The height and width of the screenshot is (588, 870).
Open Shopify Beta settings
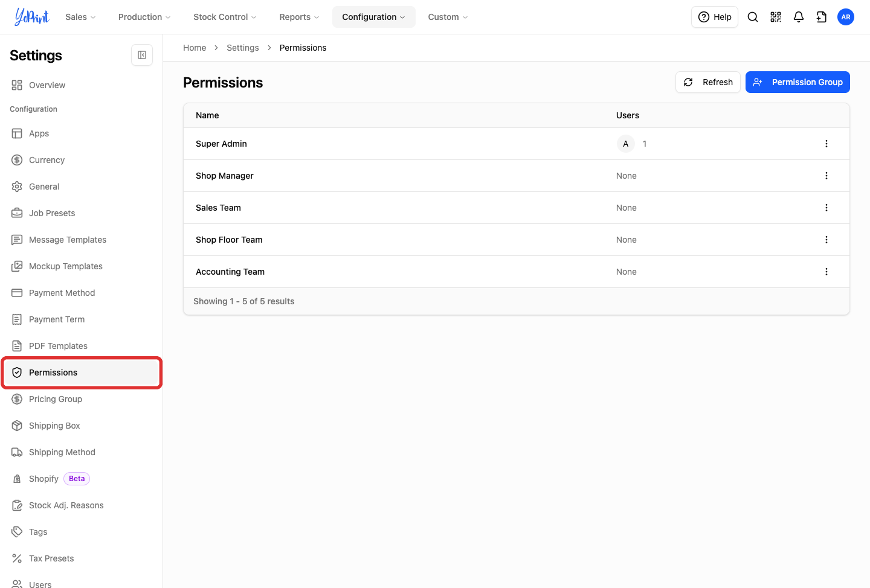point(82,479)
